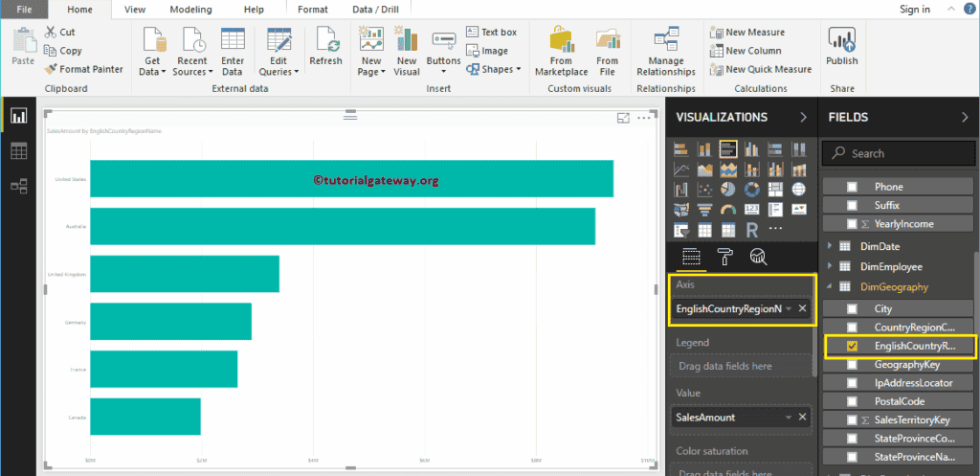Check the GeographyKey field checkbox

[x=852, y=365]
